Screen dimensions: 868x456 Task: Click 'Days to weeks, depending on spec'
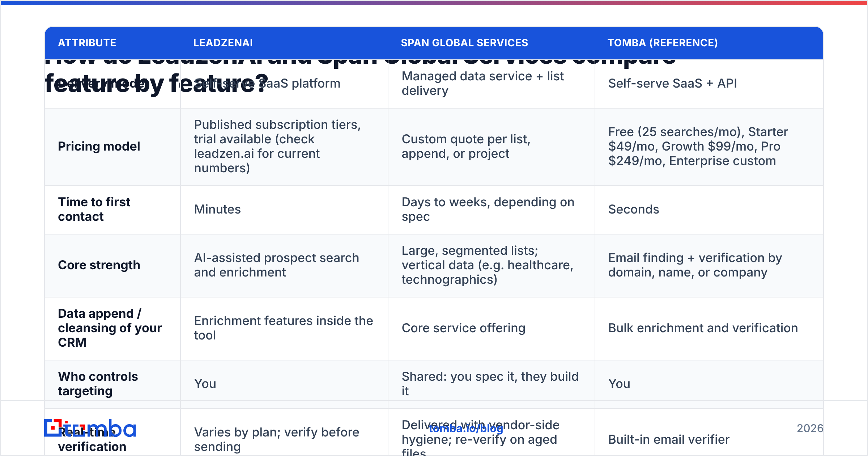488,209
